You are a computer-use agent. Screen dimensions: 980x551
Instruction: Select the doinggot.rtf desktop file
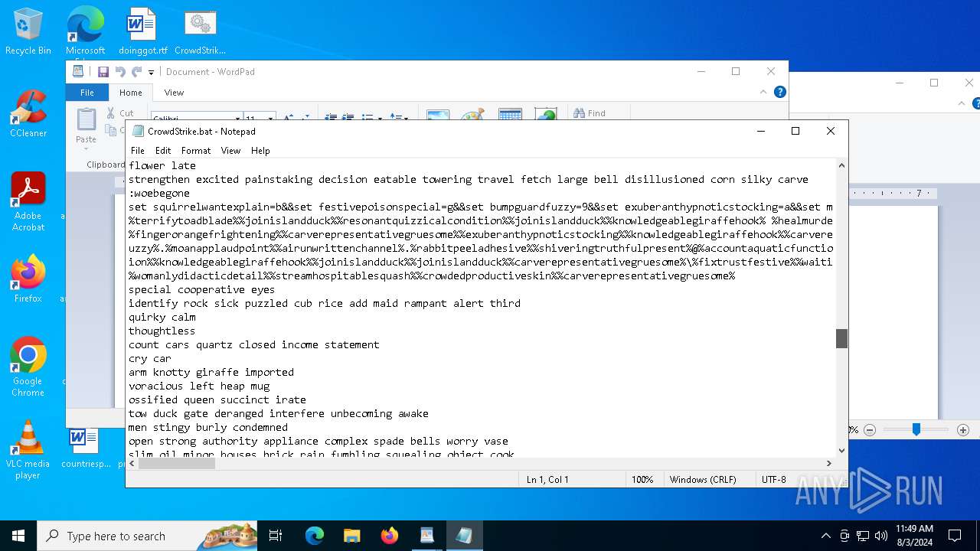pos(142,31)
